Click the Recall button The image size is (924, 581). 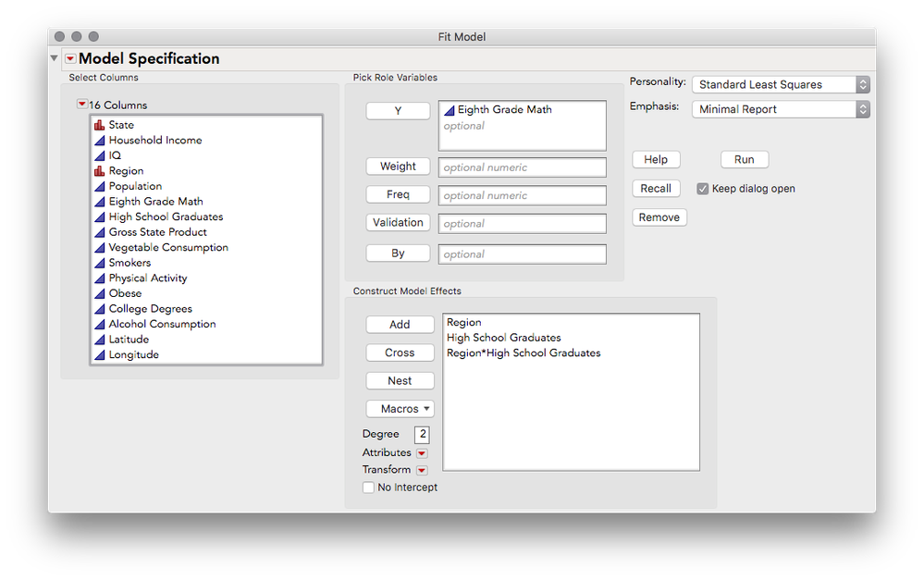point(656,189)
